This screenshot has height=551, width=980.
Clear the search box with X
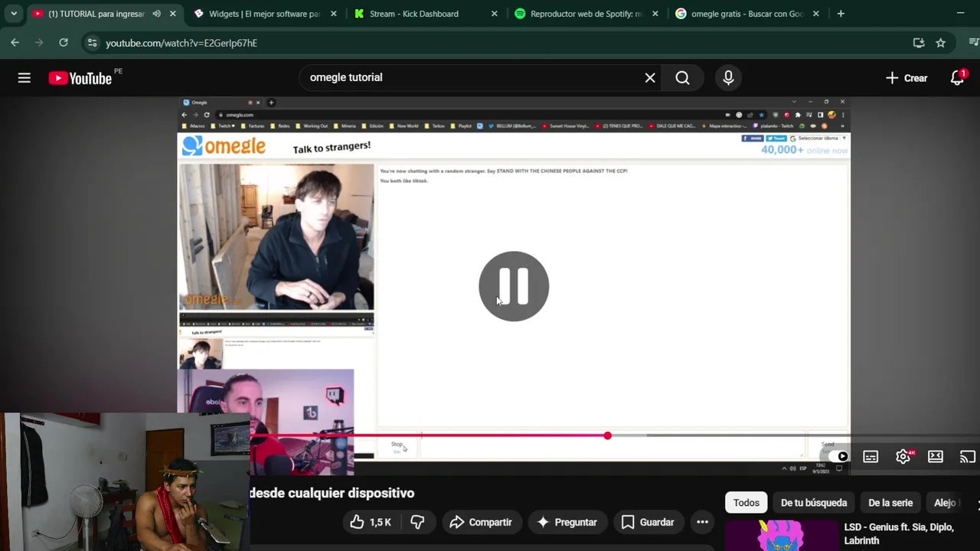(650, 77)
